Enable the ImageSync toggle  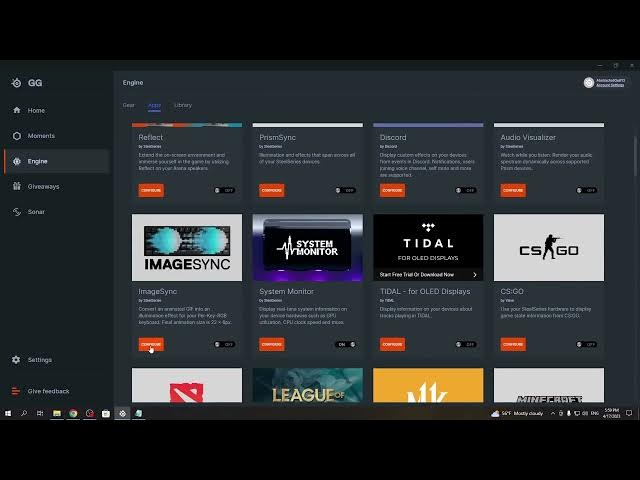[224, 344]
